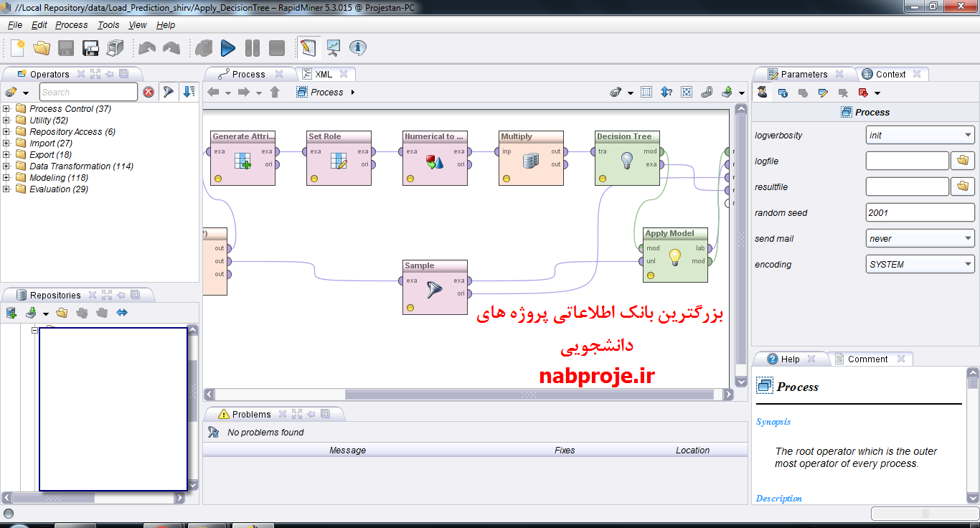The height and width of the screenshot is (528, 980).
Task: Click process canvas up arrow
Action: (275, 92)
